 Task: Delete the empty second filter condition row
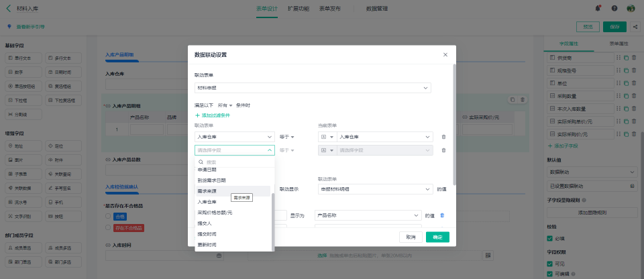tap(443, 150)
